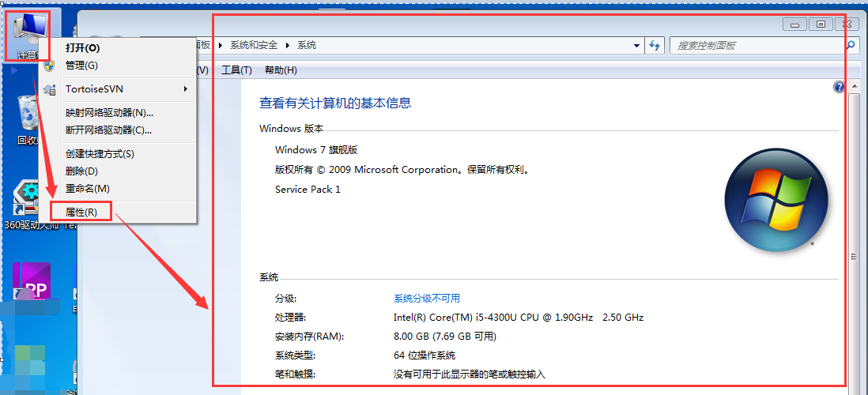Open the 帮助(H) menu
The height and width of the screenshot is (395, 868).
[281, 70]
